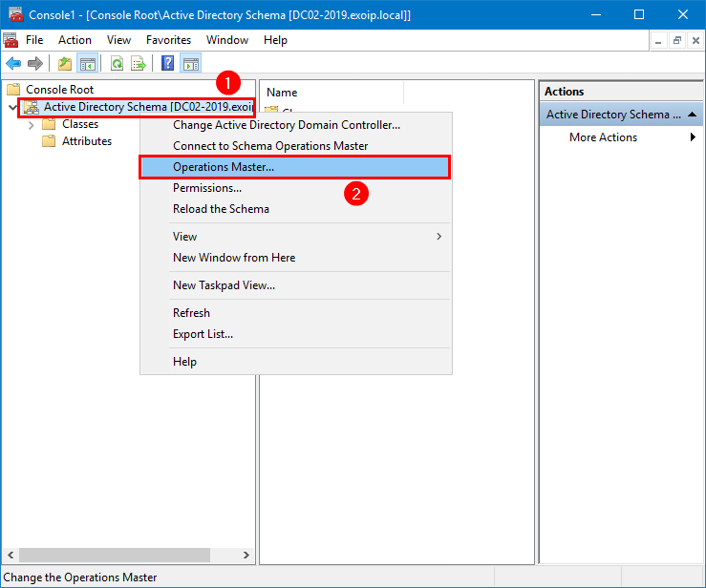Expand More Actions arrow in Actions pane
Viewport: 706px width, 588px height.
coord(693,136)
